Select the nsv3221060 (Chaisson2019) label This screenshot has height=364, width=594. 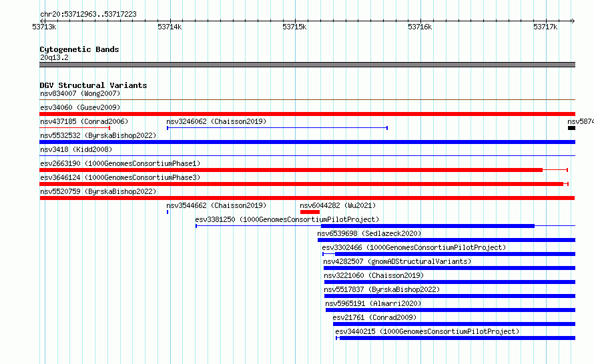coord(374,275)
